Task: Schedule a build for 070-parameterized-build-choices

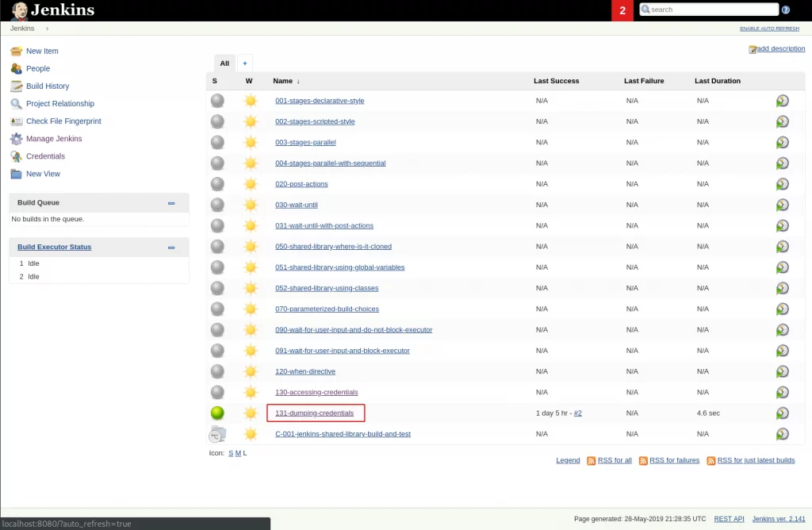Action: coord(783,309)
